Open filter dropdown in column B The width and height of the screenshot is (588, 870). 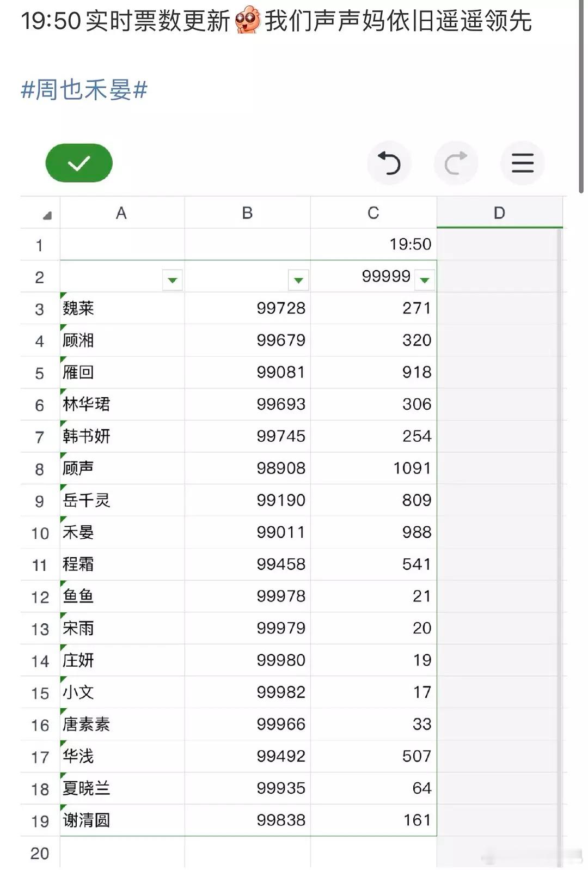(298, 280)
